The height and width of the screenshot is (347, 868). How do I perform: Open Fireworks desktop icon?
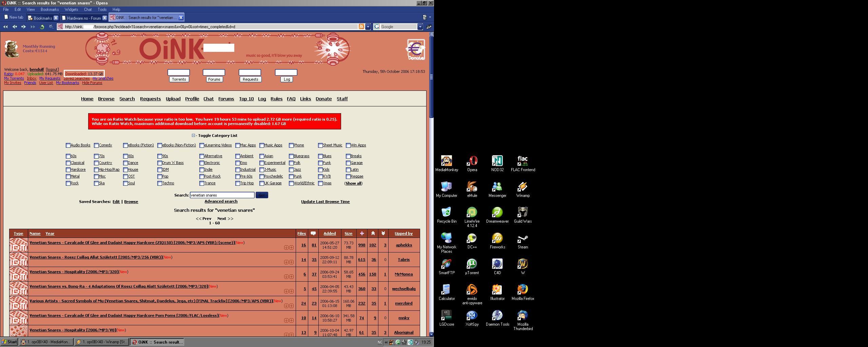click(x=497, y=241)
